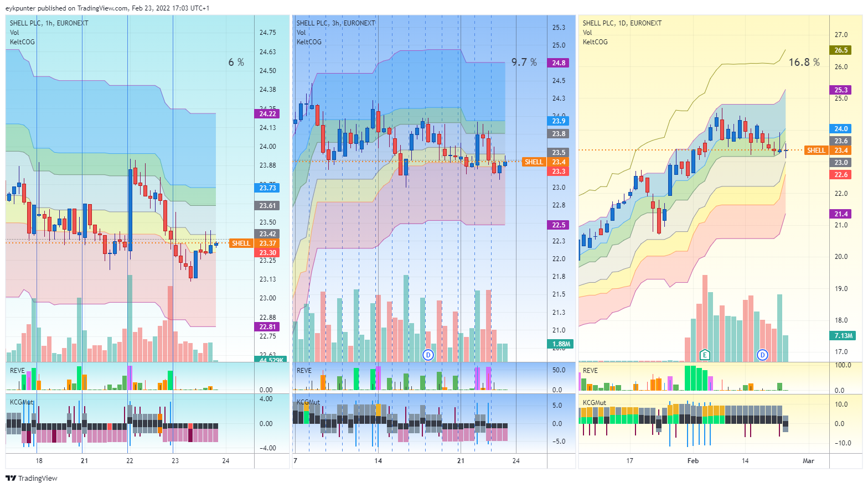Screen dimensions: 868x488
Task: Click the purple 22.81 price label
Action: point(267,327)
